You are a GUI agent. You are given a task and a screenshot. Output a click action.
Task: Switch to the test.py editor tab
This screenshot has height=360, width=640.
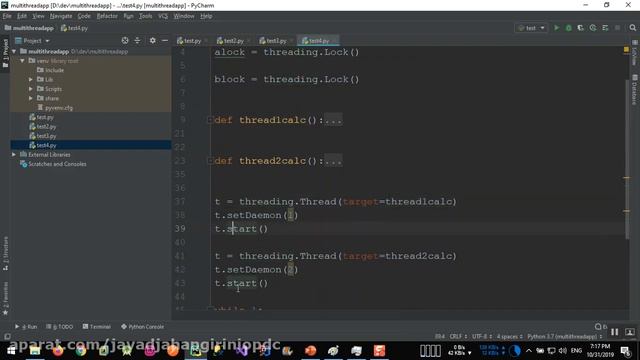coord(192,41)
